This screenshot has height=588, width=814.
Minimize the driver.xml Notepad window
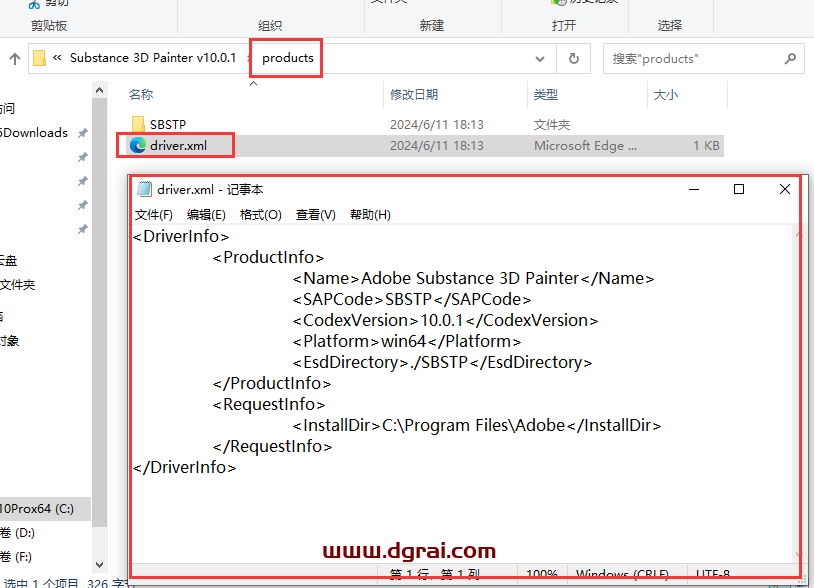(694, 189)
